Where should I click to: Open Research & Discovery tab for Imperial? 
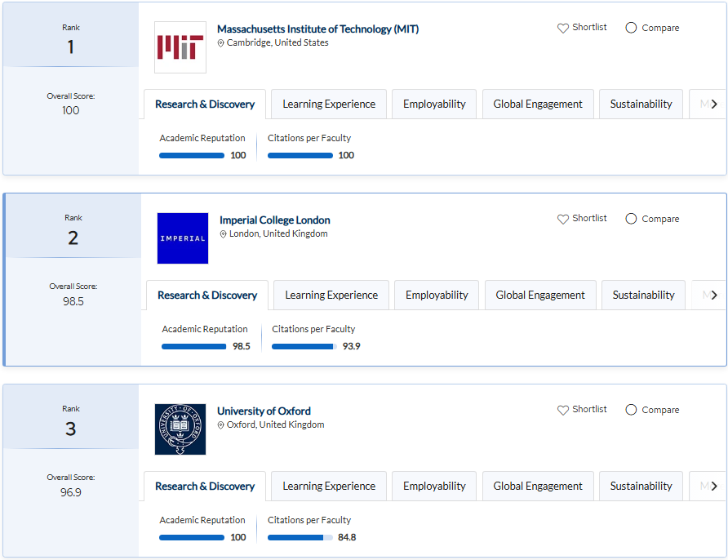207,295
